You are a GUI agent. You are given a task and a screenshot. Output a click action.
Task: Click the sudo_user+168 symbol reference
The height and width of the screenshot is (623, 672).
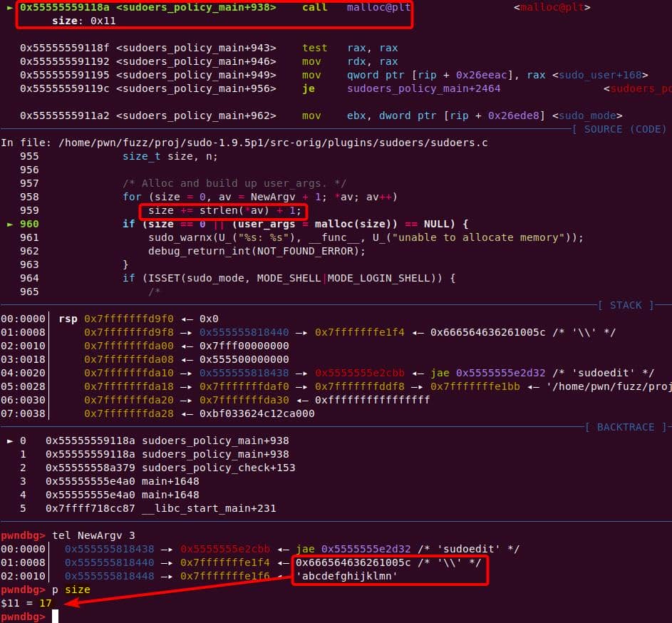click(x=600, y=75)
